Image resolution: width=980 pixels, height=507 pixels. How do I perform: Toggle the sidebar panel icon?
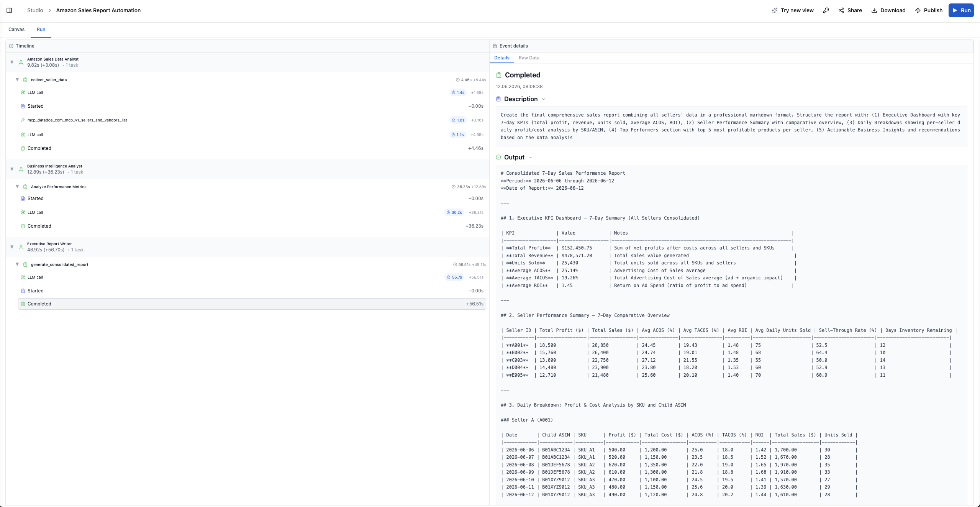pyautogui.click(x=9, y=10)
